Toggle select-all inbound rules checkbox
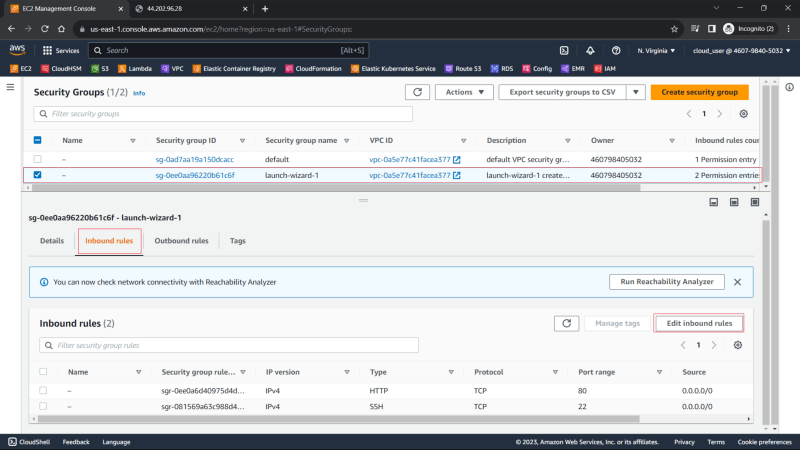Image resolution: width=800 pixels, height=450 pixels. click(43, 371)
